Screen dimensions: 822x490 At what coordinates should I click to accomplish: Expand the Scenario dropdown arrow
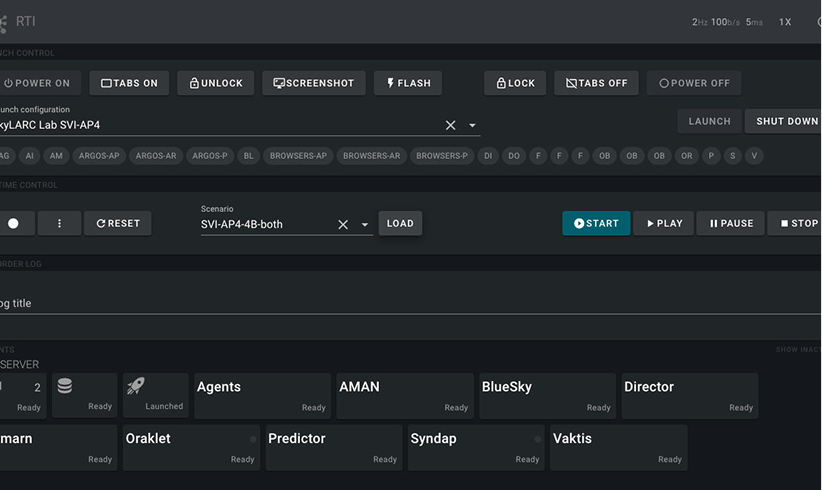click(364, 225)
